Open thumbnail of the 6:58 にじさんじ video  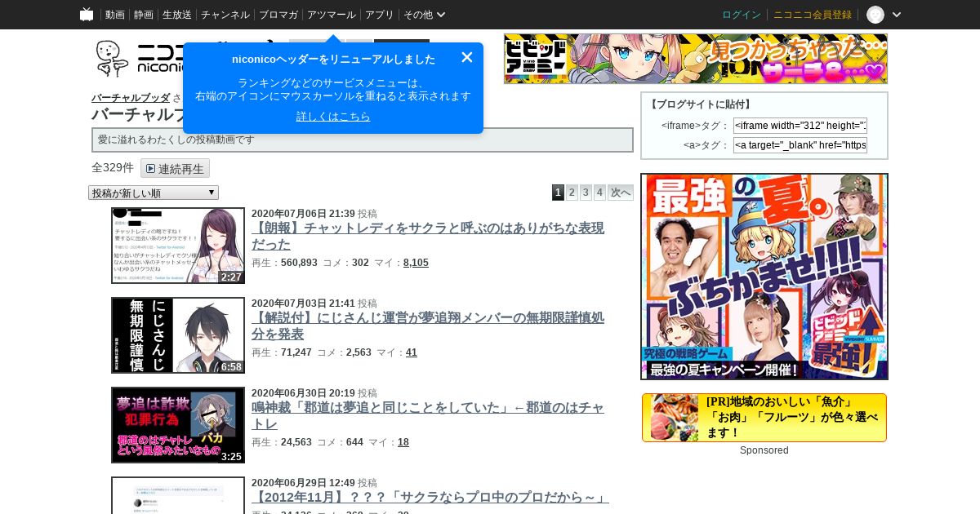point(178,335)
